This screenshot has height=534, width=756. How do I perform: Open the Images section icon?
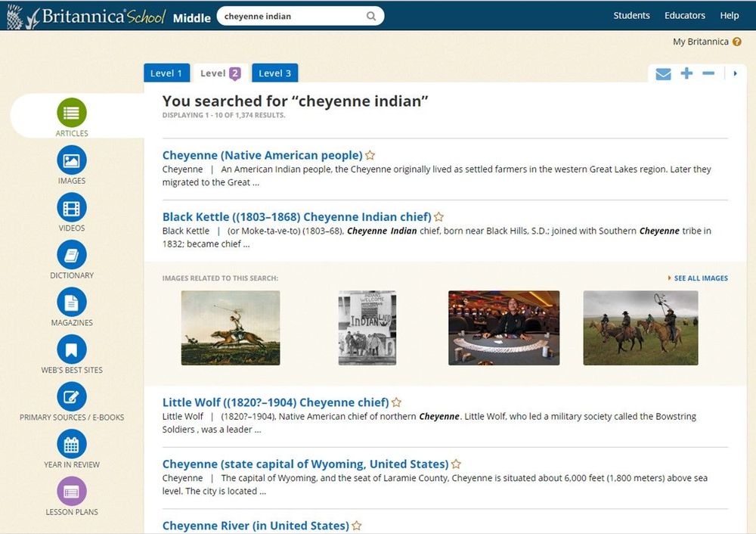pos(72,160)
